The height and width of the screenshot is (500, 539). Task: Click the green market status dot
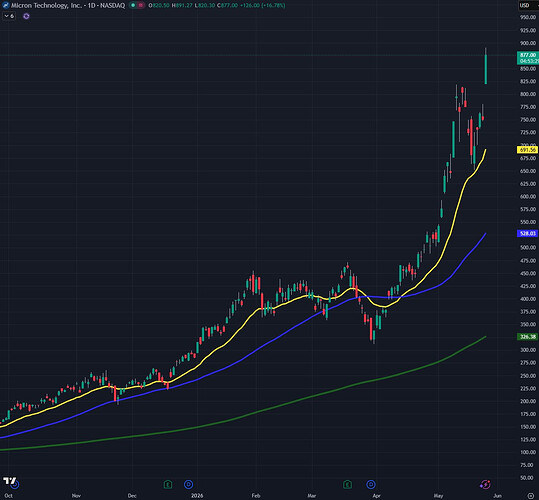(133, 5)
